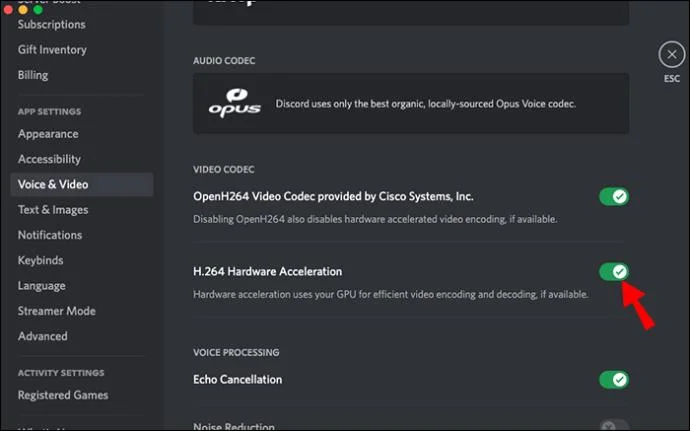Turn off H.264 Hardware Acceleration toggle
690x431 pixels.
[614, 272]
